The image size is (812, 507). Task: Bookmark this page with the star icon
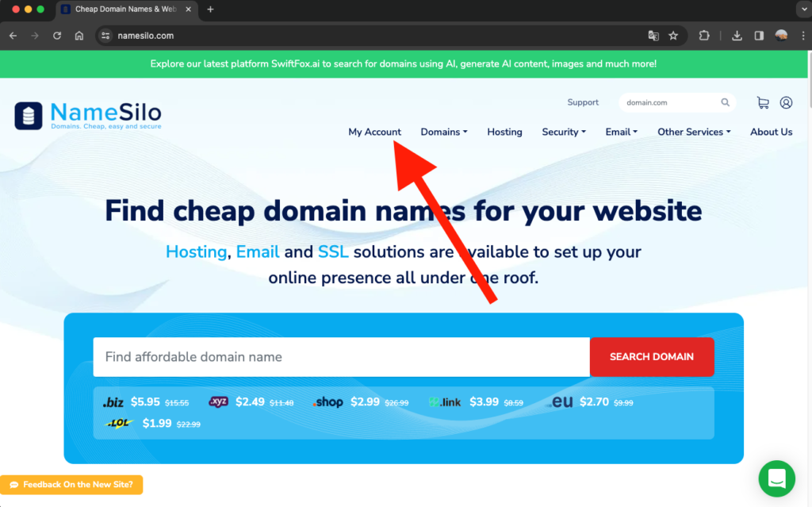point(673,36)
